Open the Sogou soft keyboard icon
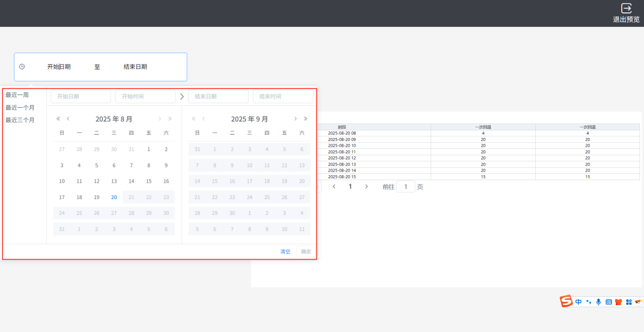This screenshot has height=332, width=644. tap(608, 302)
